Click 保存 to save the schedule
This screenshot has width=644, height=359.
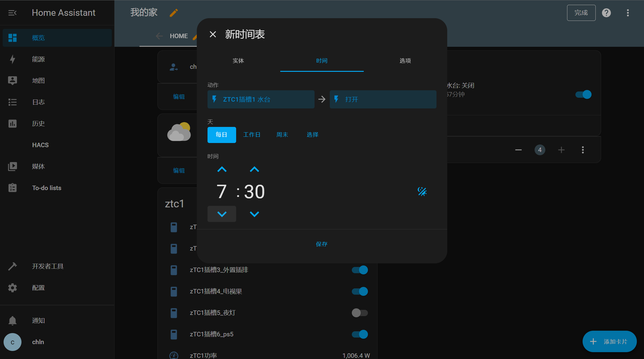pos(322,244)
